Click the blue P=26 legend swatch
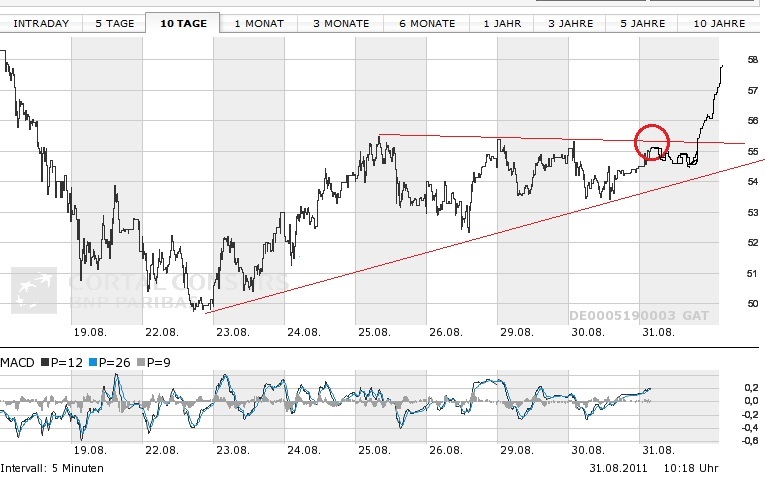The image size is (765, 477). click(x=93, y=360)
